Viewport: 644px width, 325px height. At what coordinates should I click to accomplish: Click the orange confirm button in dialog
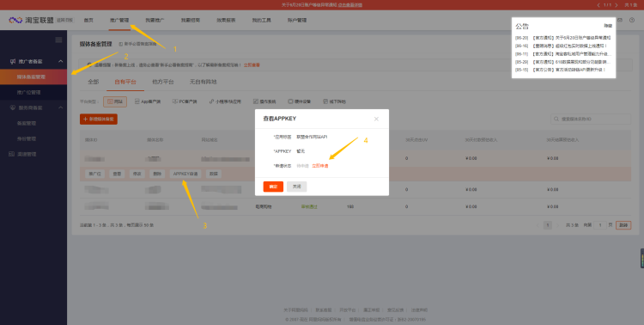273,187
